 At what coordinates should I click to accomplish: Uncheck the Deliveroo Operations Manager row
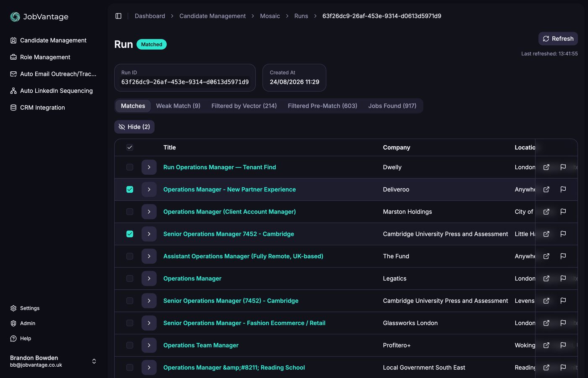point(130,189)
